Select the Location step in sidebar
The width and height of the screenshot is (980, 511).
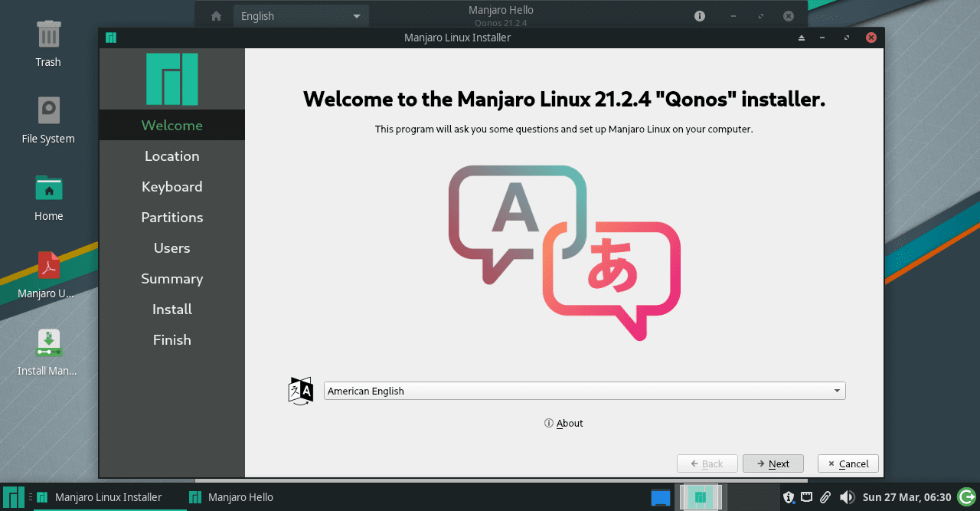[x=172, y=156]
